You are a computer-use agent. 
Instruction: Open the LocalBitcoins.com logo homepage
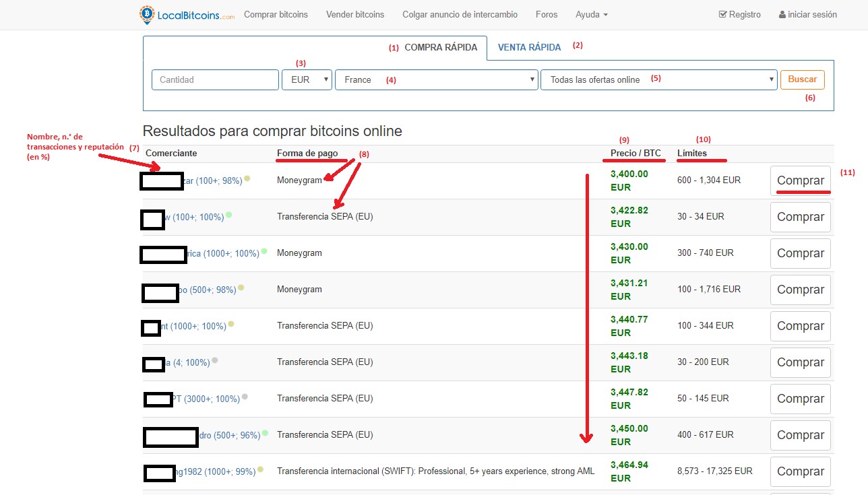coord(187,14)
